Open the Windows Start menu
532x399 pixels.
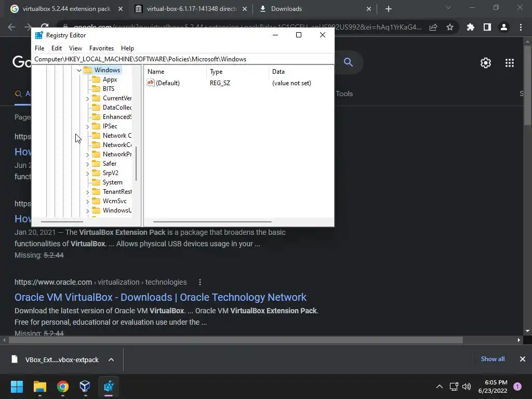click(17, 387)
